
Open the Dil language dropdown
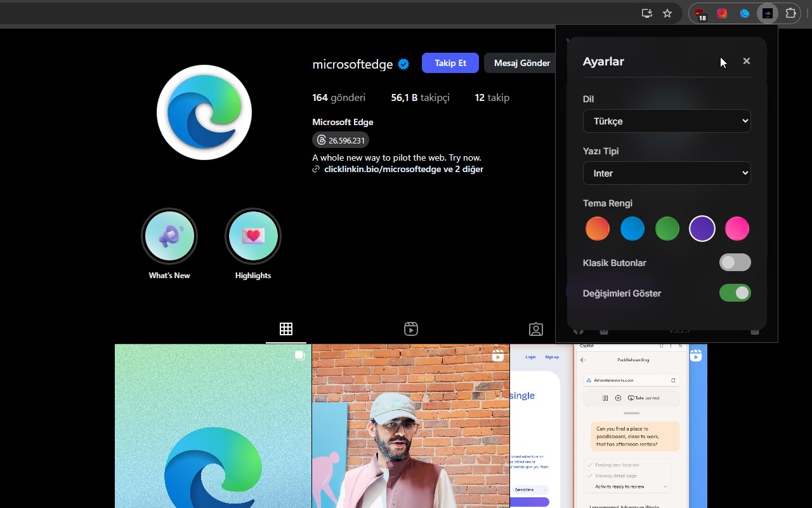point(667,121)
